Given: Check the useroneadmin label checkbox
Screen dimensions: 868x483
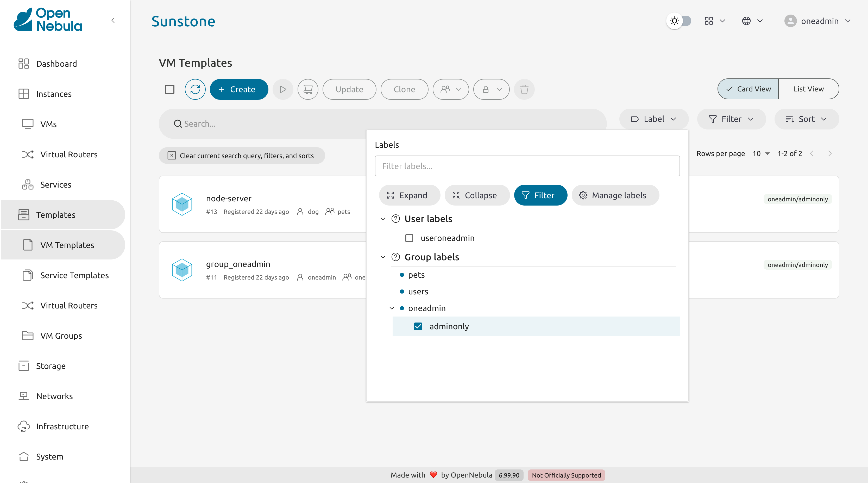Looking at the screenshot, I should pyautogui.click(x=409, y=238).
